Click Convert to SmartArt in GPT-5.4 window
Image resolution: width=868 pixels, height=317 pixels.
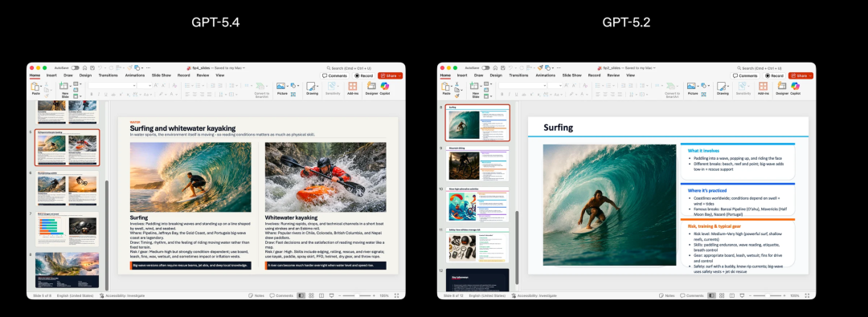(x=262, y=90)
